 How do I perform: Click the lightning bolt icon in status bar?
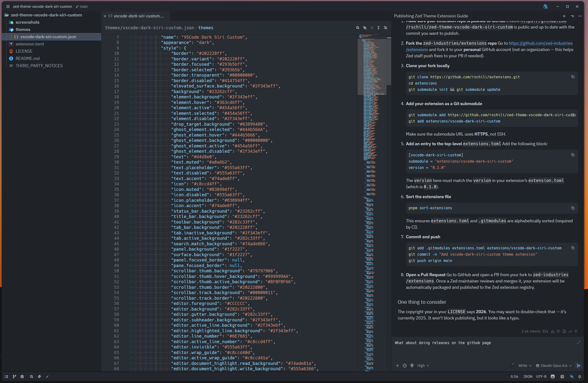pyautogui.click(x=39, y=376)
